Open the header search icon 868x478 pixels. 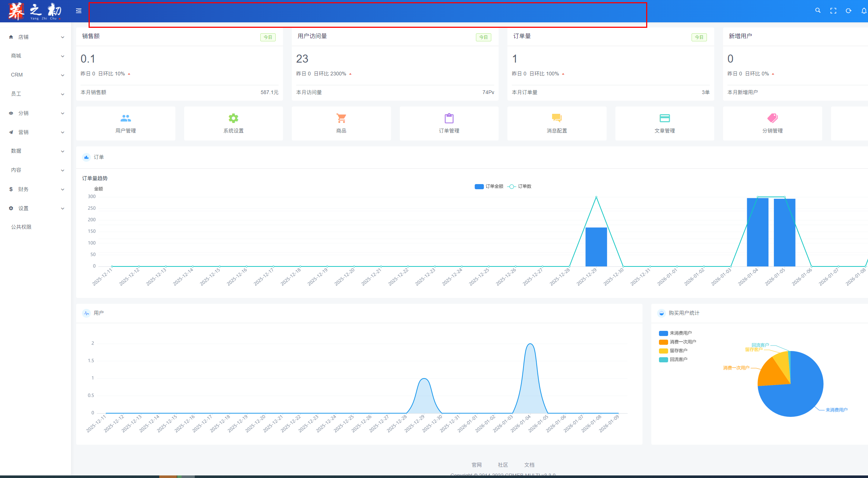coord(817,11)
